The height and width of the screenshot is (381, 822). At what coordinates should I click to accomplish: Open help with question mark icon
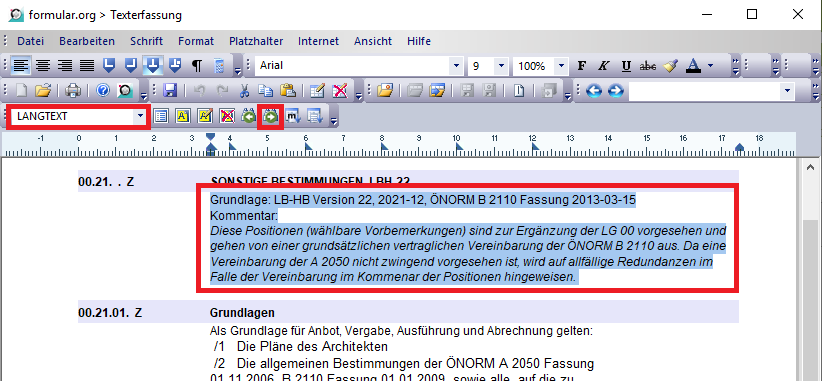point(103,91)
